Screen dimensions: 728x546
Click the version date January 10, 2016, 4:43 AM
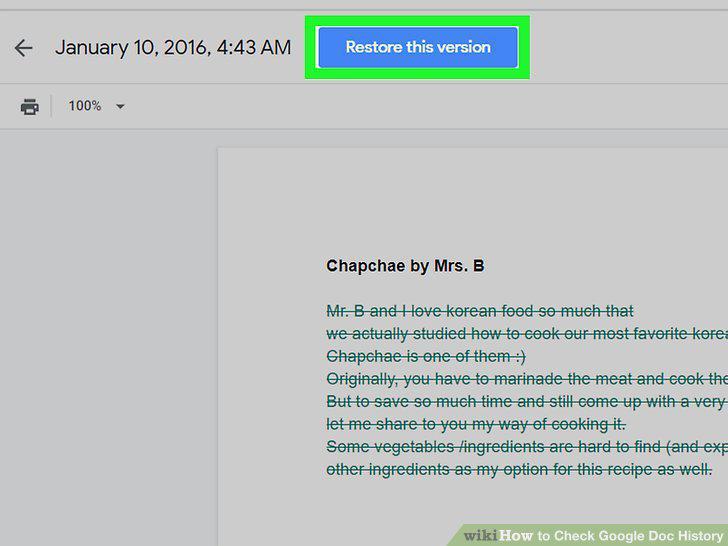tap(173, 47)
